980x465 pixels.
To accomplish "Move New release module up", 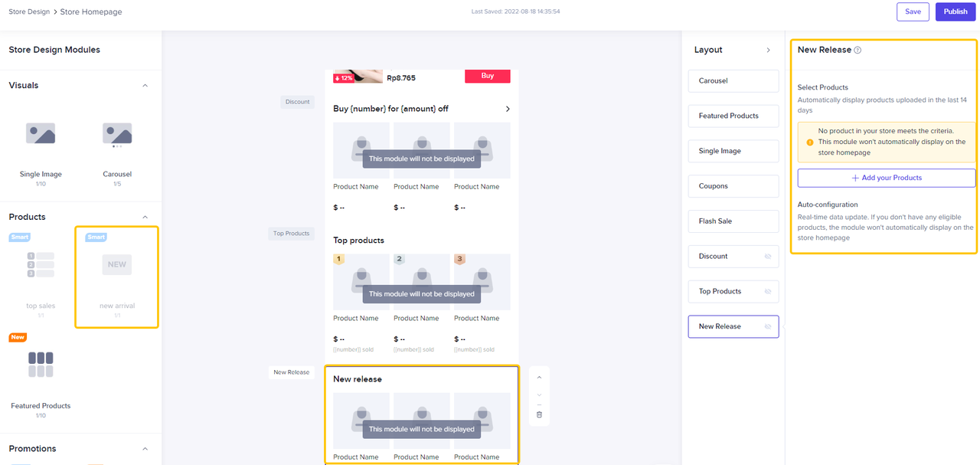I will (539, 378).
